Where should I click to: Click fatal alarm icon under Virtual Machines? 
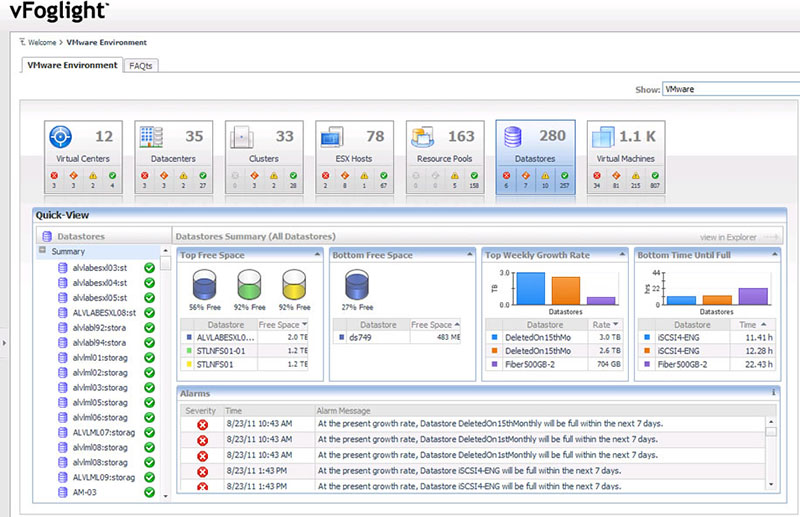597,176
